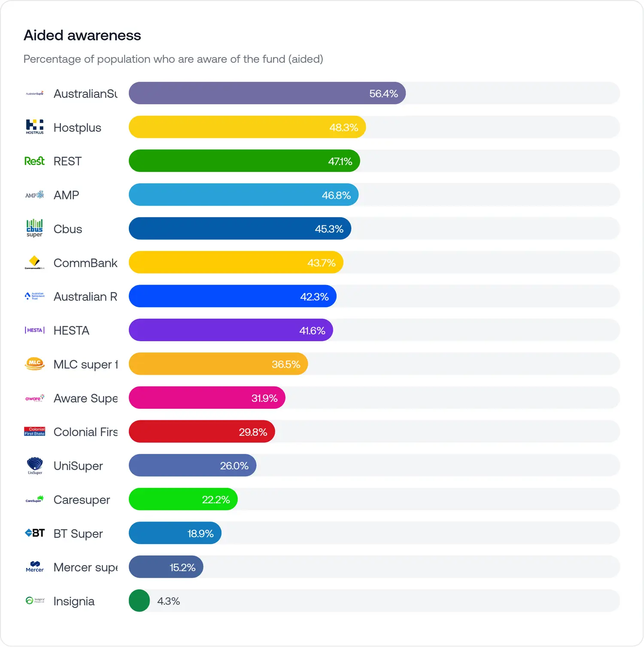Viewport: 644px width, 647px height.
Task: Select the Hostplus 48.3% yellow bar
Action: click(247, 127)
